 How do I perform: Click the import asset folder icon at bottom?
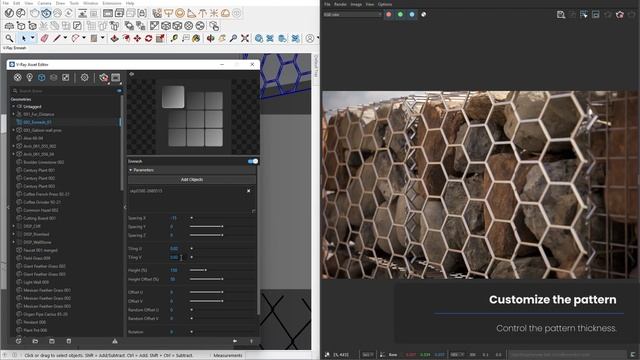[x=35, y=341]
